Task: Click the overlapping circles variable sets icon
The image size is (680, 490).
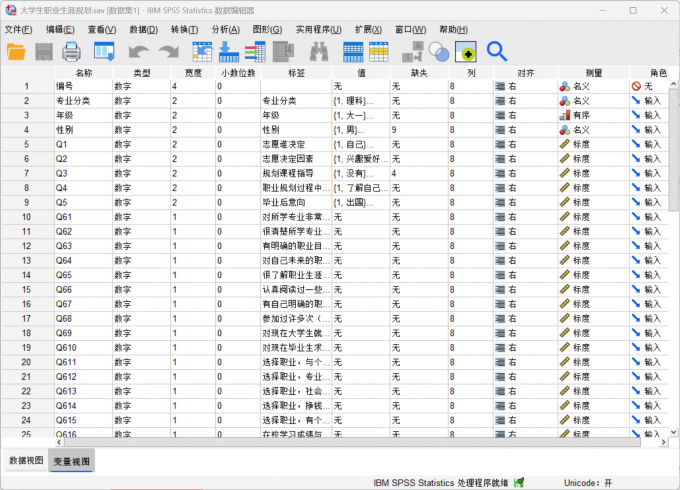Action: pyautogui.click(x=438, y=51)
